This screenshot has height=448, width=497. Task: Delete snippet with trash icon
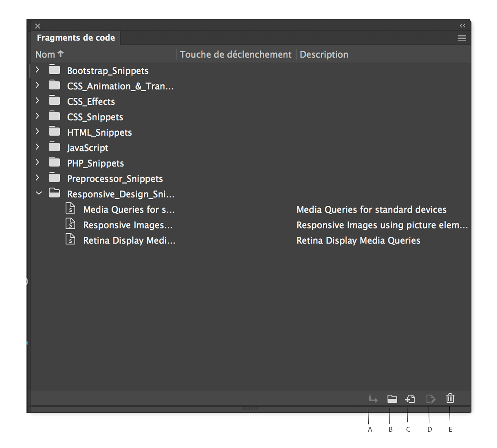click(x=450, y=398)
